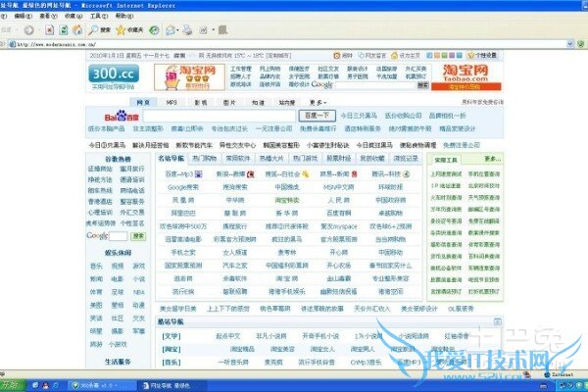Open the 一听音乐网 link
This screenshot has height=392, width=588.
(233, 363)
